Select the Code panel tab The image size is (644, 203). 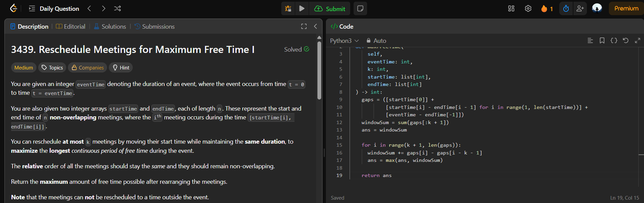342,26
